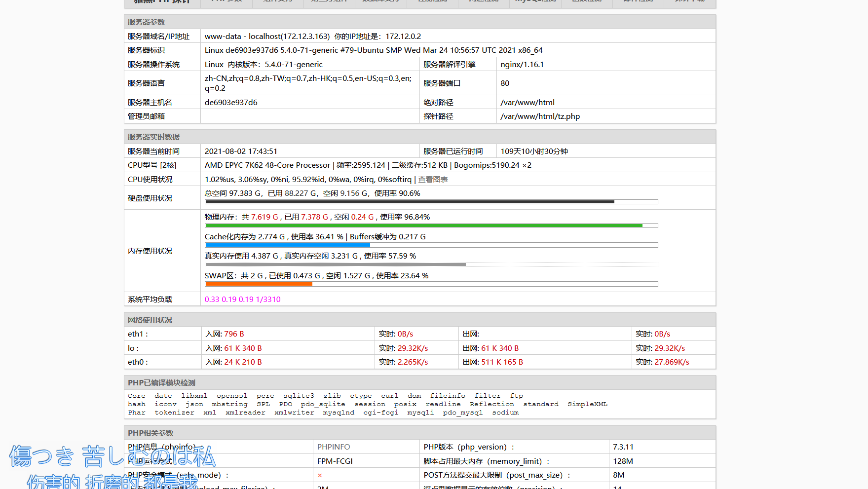Click the '真实内存使用 4.387 G' text
The width and height of the screenshot is (868, 489).
point(242,256)
